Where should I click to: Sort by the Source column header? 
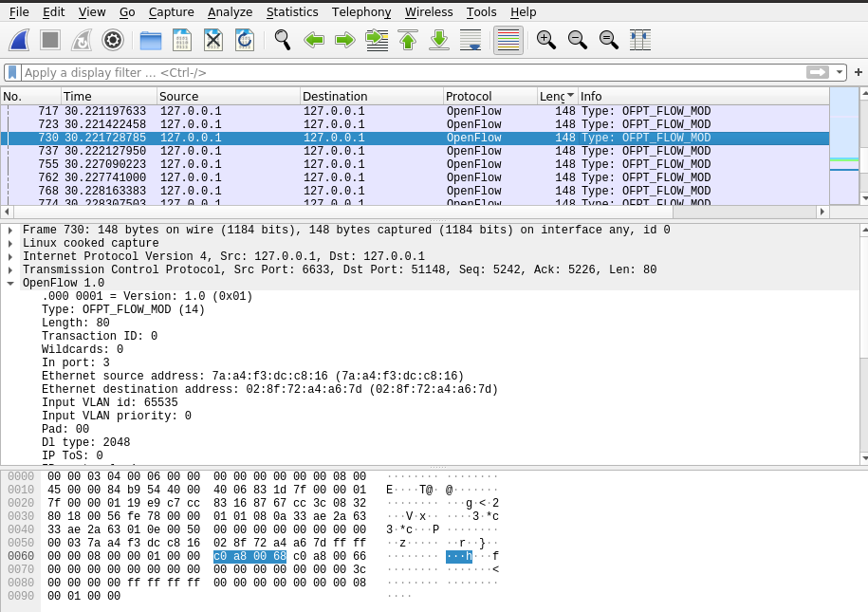229,97
